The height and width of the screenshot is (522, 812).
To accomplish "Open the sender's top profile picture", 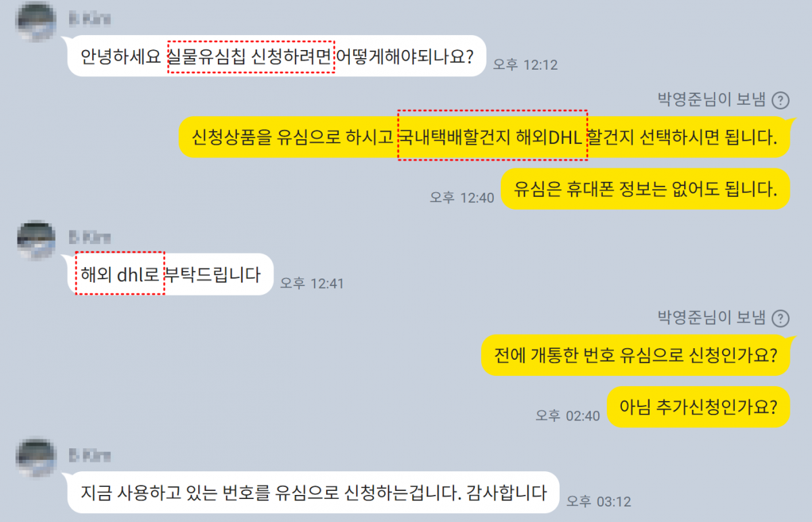I will (x=36, y=22).
